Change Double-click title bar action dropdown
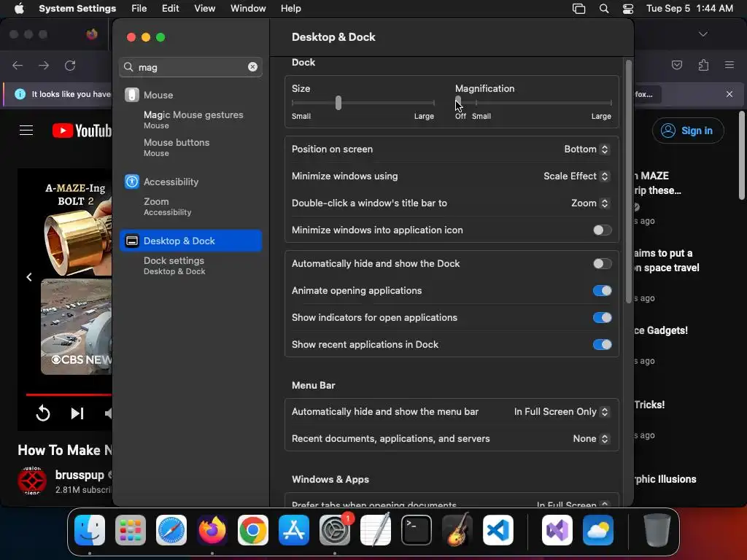The height and width of the screenshot is (560, 747). [x=590, y=203]
